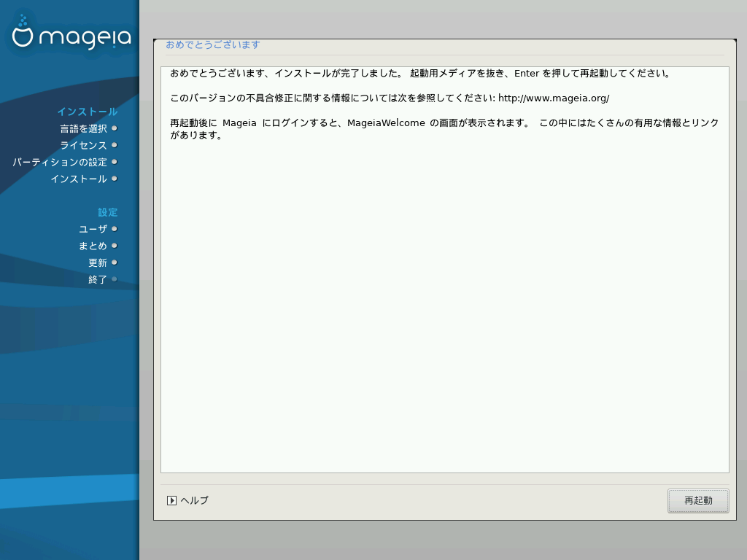
Task: Click the first line about removing boot media
Action: pos(421,74)
